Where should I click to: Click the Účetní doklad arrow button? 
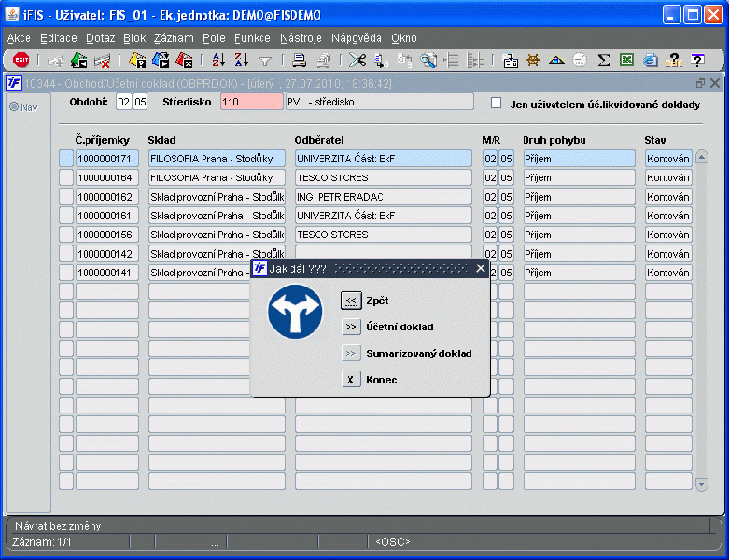(351, 327)
